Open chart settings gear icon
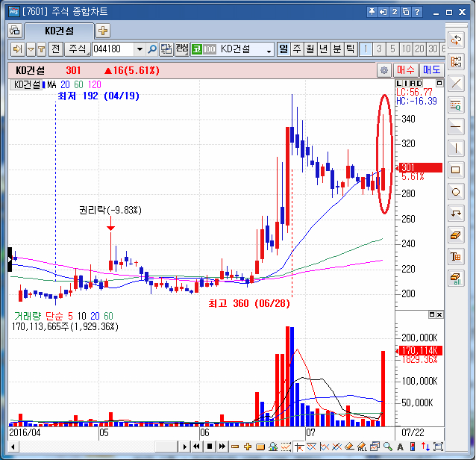The image size is (476, 460). 384,70
